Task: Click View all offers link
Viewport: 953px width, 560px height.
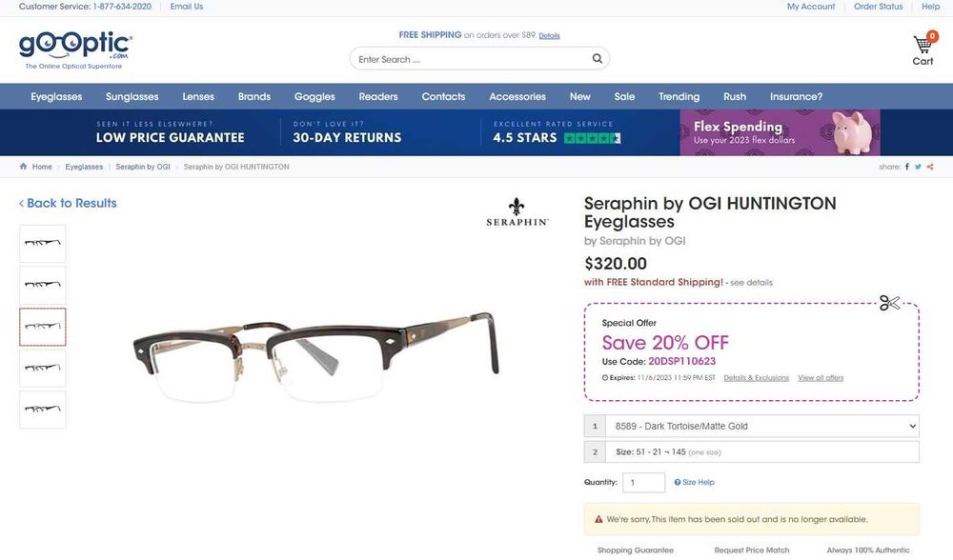Action: coord(821,378)
